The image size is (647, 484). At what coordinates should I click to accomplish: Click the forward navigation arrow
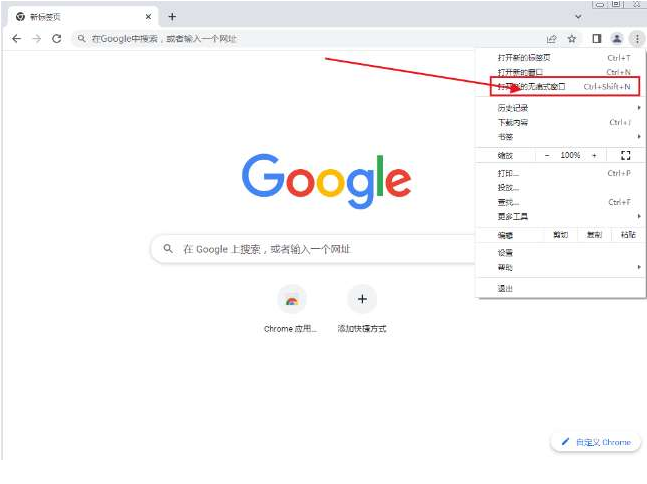(x=37, y=39)
